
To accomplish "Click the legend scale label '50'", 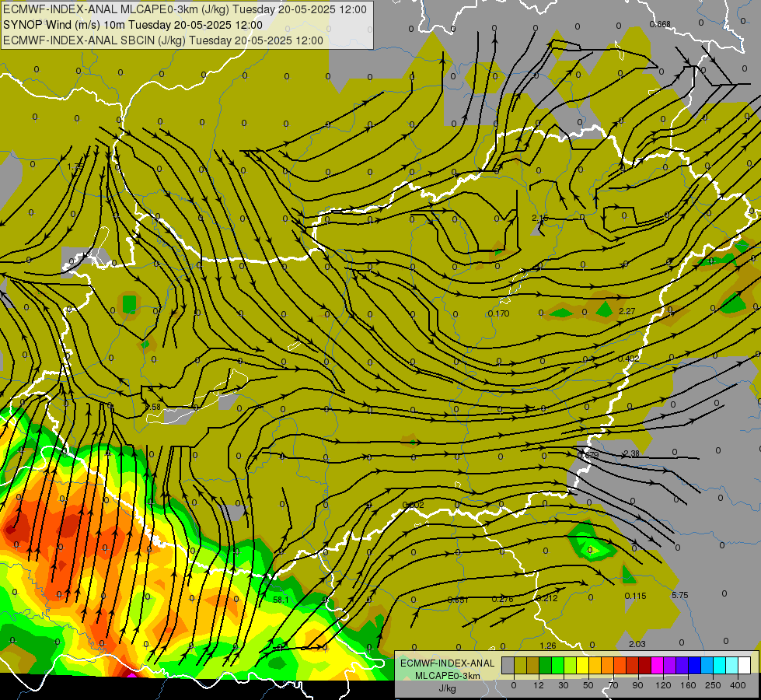I will (x=588, y=685).
